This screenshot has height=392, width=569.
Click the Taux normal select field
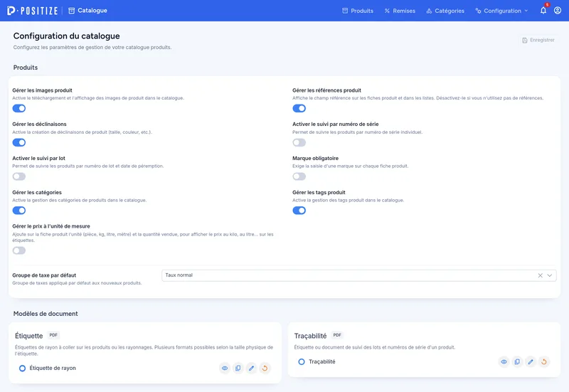tap(358, 275)
